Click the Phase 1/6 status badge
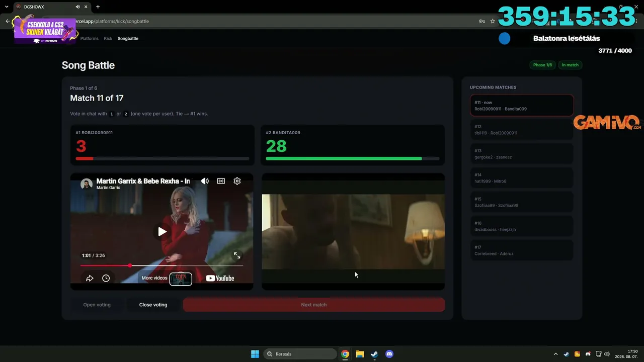Screen dimensions: 644x362 pos(542,65)
